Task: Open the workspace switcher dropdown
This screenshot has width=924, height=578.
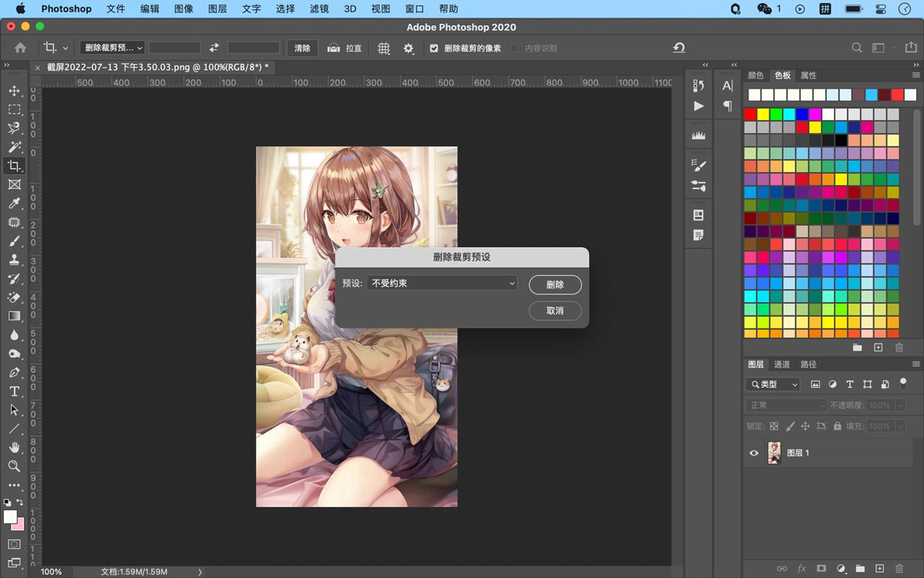Action: (x=882, y=48)
